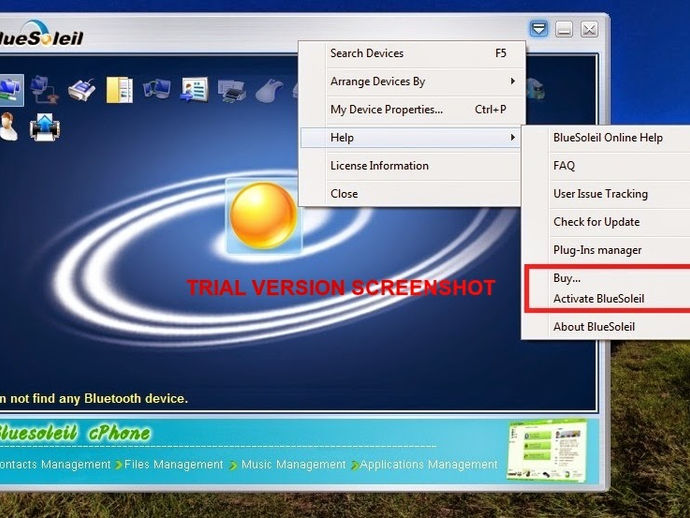Minimize the BlueSoleil window
This screenshot has height=518, width=690.
coord(564,29)
